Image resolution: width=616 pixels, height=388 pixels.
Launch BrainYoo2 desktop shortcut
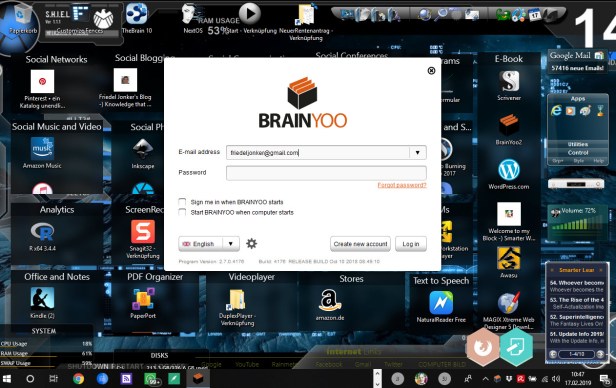pyautogui.click(x=509, y=125)
